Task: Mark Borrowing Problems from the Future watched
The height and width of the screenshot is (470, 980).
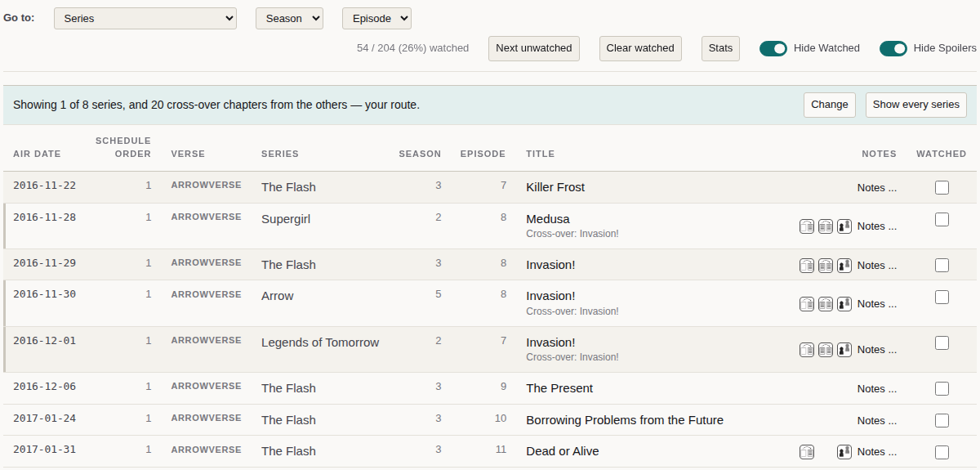Action: [x=942, y=420]
